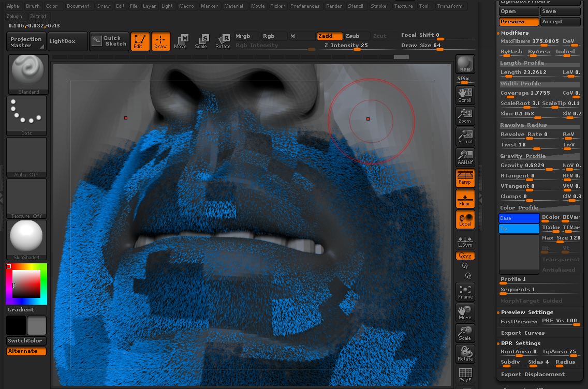This screenshot has width=588, height=389.
Task: Open the Zplugin menu
Action: click(x=14, y=16)
